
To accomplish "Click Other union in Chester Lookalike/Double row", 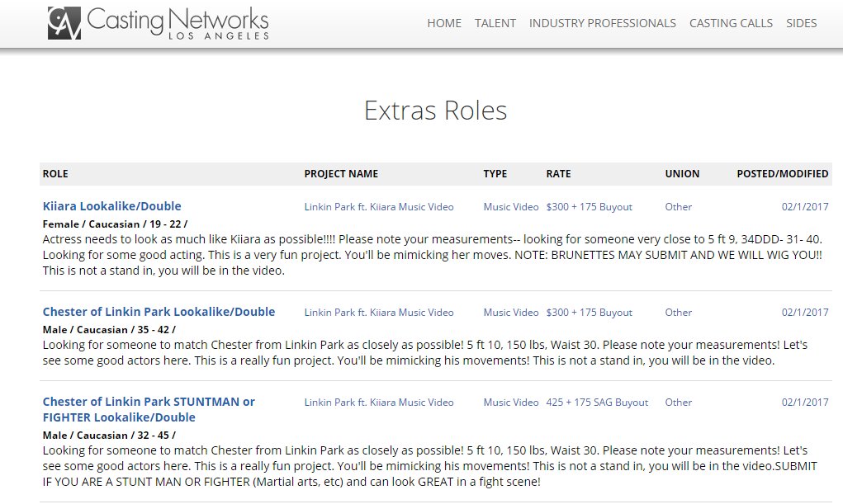I will (x=679, y=313).
